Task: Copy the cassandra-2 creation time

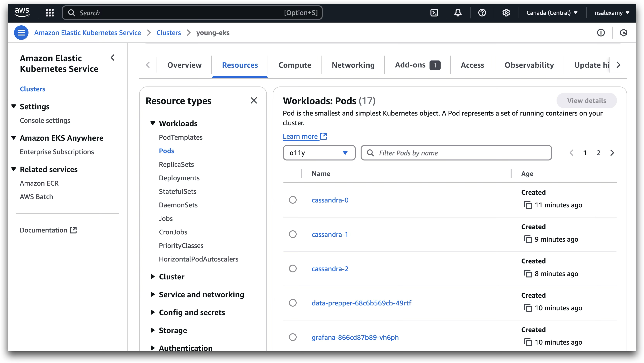Action: pyautogui.click(x=528, y=273)
